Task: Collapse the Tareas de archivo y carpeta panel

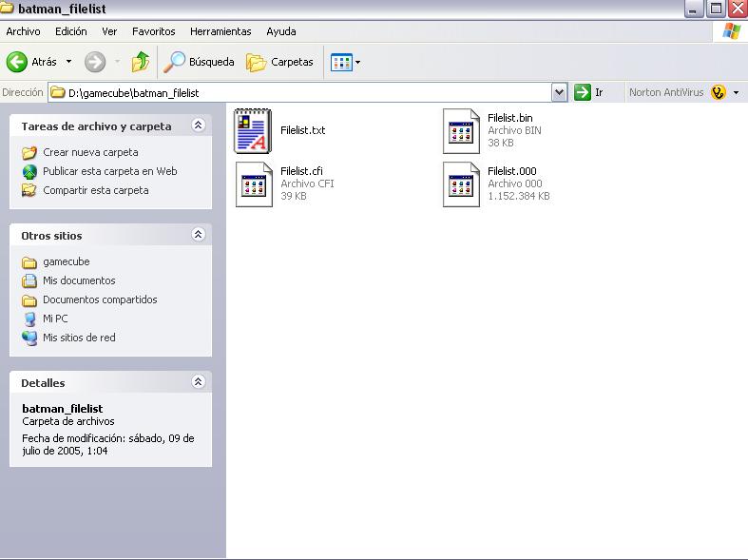Action: coord(198,126)
